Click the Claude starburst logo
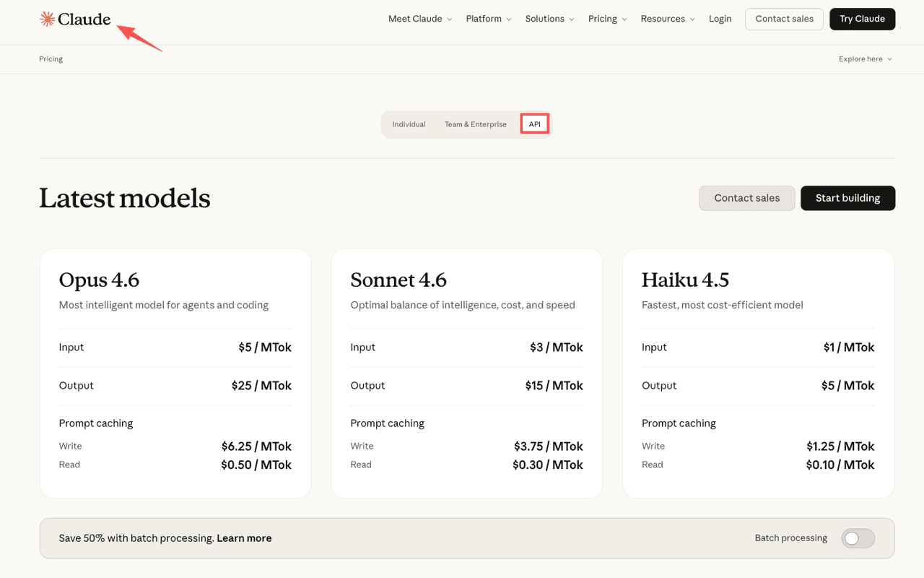This screenshot has width=924, height=578. (47, 19)
